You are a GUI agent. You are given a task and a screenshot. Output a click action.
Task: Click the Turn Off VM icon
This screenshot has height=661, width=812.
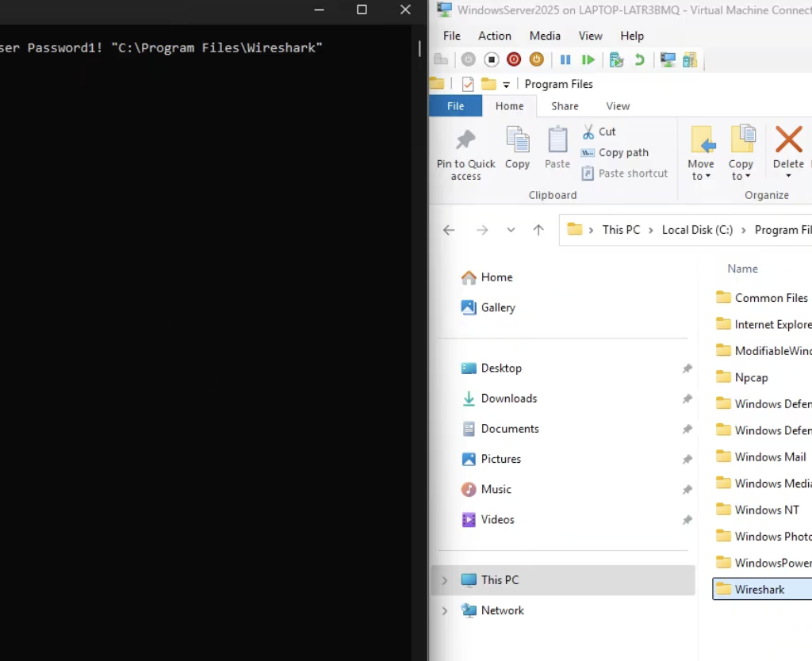coord(492,59)
